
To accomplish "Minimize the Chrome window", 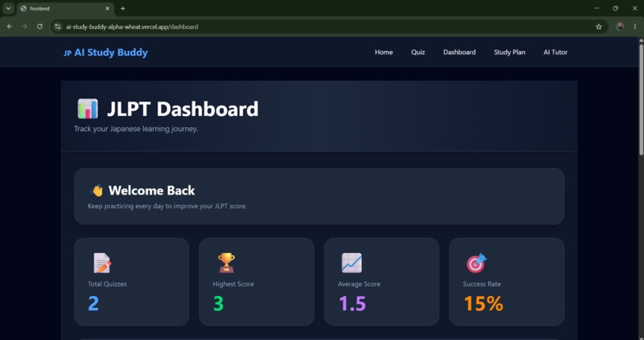I will click(596, 8).
